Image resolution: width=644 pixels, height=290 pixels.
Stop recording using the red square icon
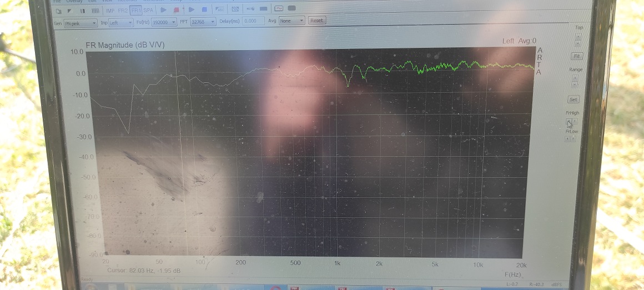tap(177, 10)
